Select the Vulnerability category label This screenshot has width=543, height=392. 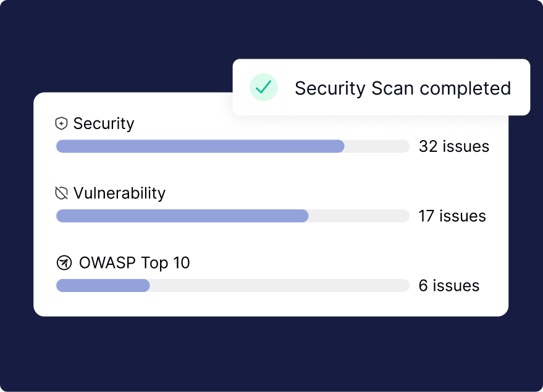point(119,193)
